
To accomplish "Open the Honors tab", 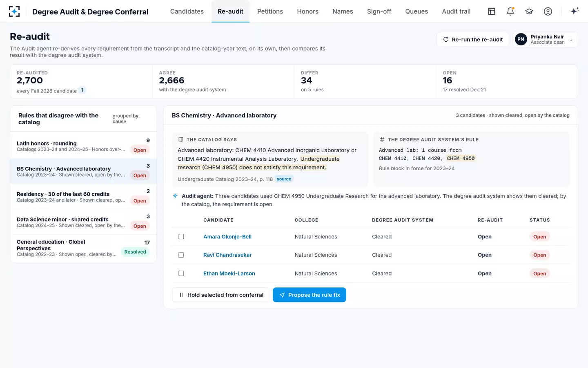I will coord(307,11).
